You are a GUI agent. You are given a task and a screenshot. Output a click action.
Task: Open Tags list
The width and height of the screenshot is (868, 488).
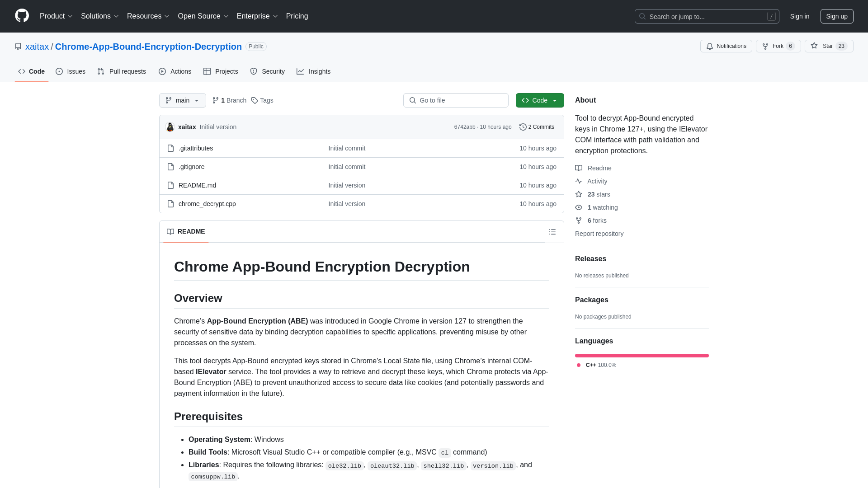[x=262, y=100]
